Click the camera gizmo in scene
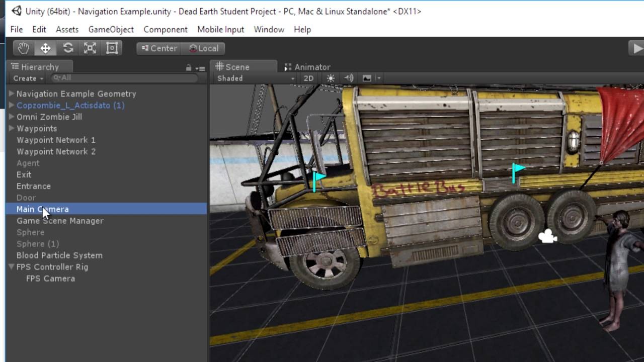 click(x=547, y=236)
